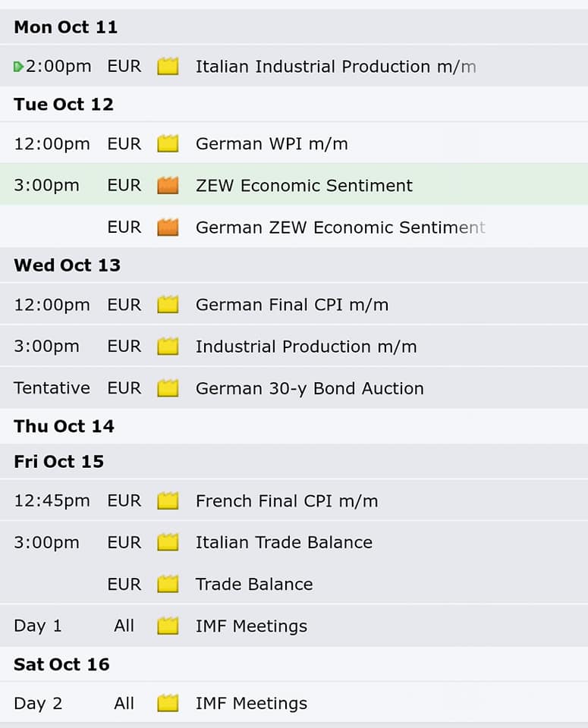Image resolution: width=588 pixels, height=728 pixels.
Task: Open the Italian Trade Balance event
Action: tap(284, 542)
